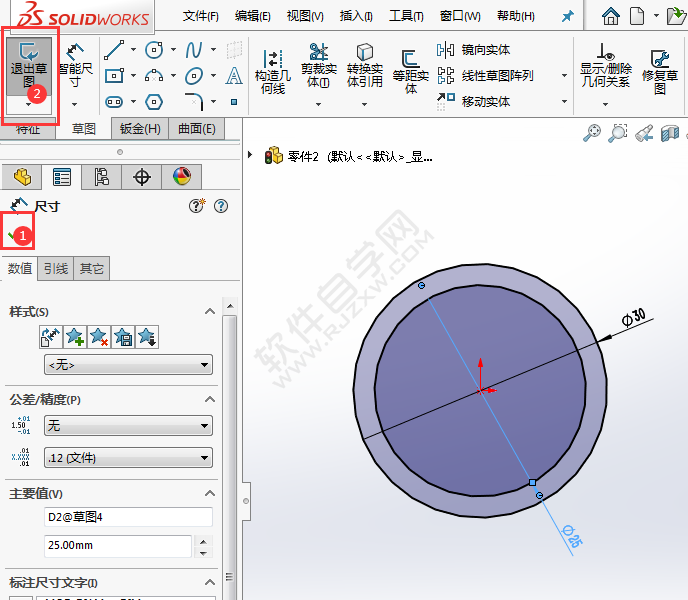Select the Ellipse sketch tool
The image size is (688, 600).
[x=194, y=75]
